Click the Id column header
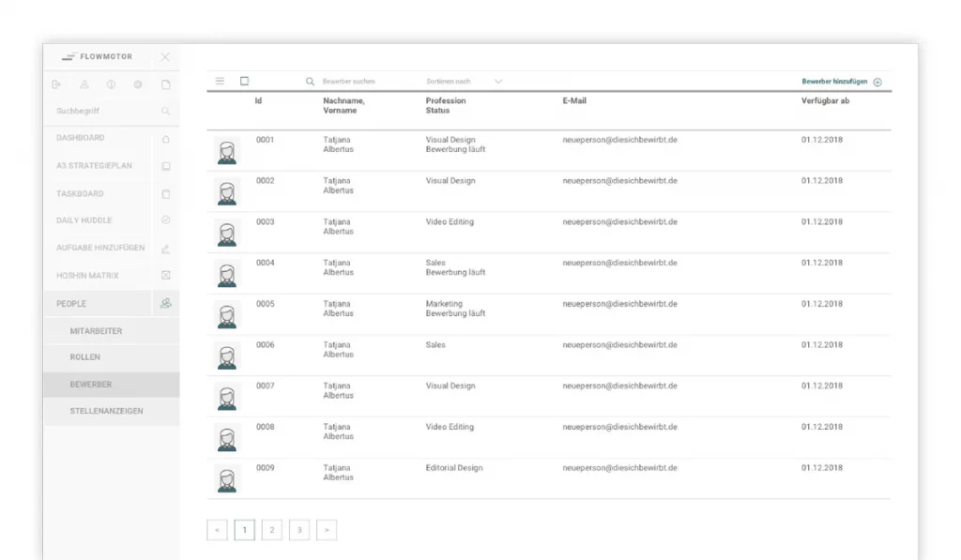 [259, 100]
